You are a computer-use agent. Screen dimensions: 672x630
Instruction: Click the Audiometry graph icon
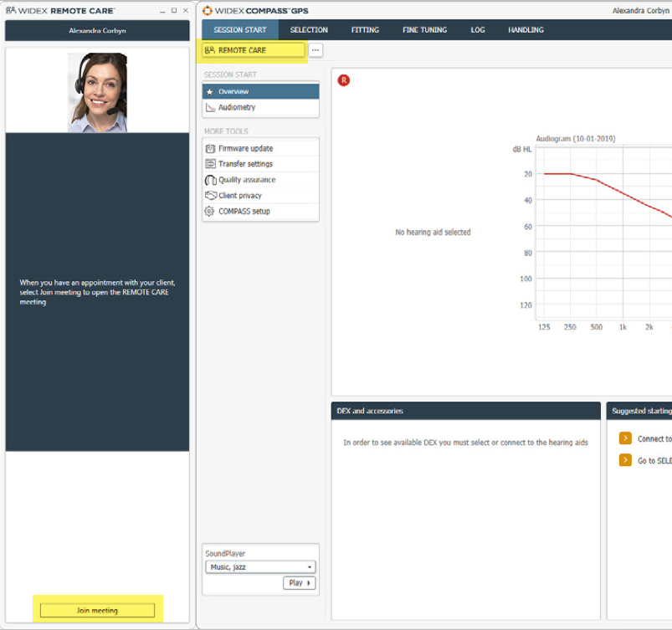210,107
